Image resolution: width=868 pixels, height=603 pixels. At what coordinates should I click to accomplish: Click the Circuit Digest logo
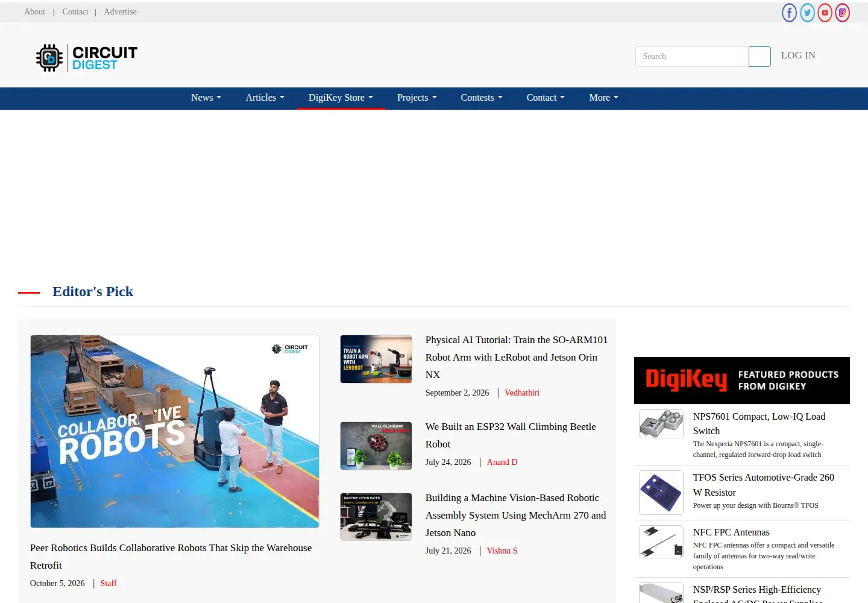click(87, 58)
